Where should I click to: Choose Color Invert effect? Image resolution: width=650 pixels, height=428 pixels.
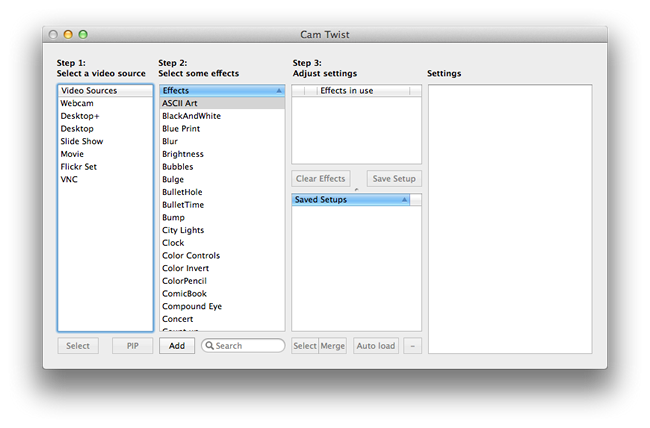tap(222, 268)
